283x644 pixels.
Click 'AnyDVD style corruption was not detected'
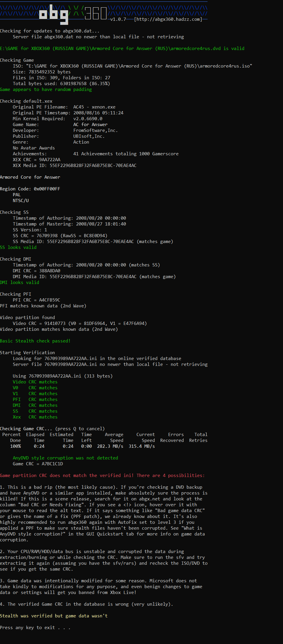[65, 458]
